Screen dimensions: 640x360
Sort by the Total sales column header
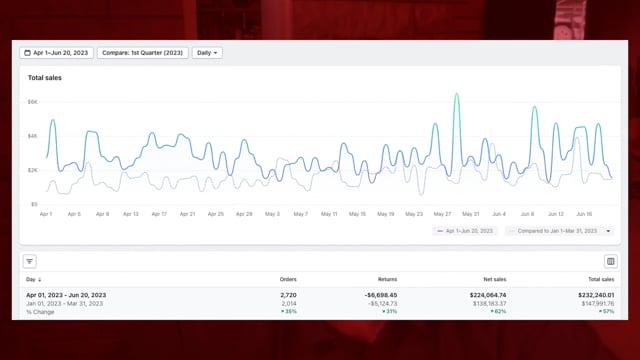coord(601,279)
